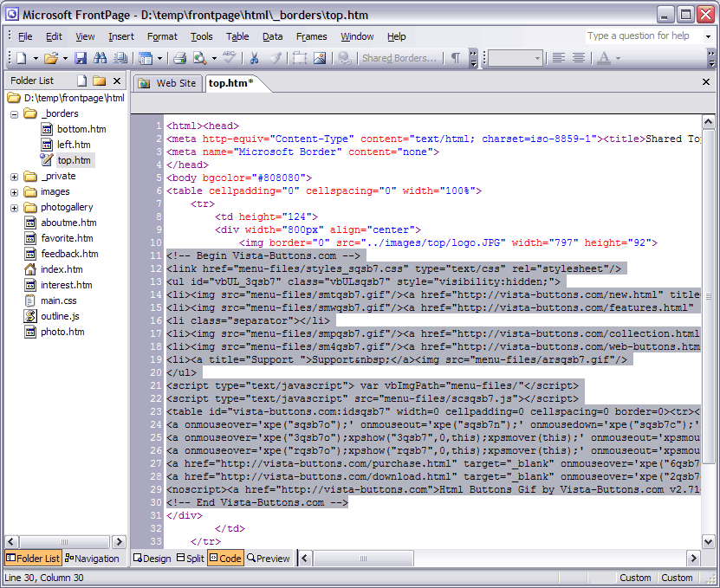Image resolution: width=720 pixels, height=588 pixels.
Task: Collapse the _borders folder
Action: click(14, 114)
